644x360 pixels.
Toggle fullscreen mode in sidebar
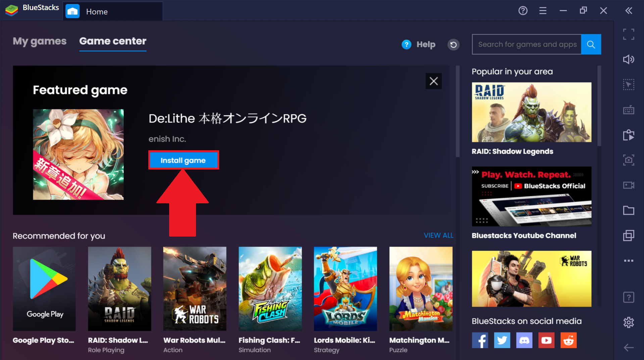pos(629,34)
